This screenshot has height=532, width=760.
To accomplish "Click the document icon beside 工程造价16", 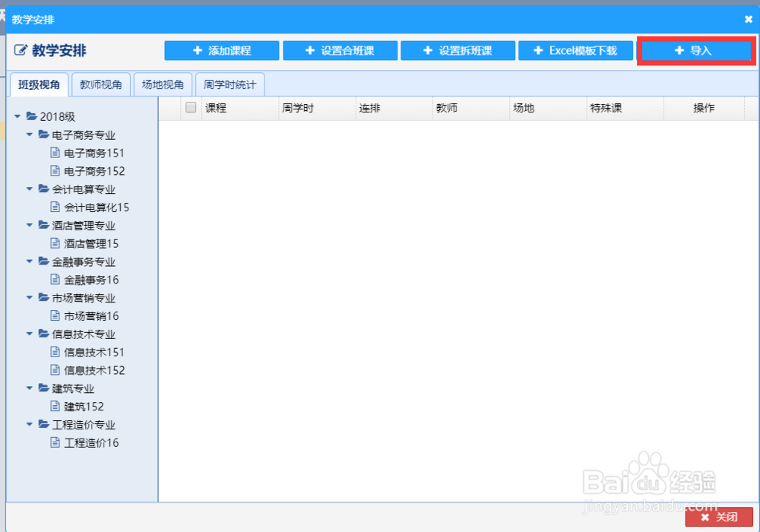I will point(56,442).
